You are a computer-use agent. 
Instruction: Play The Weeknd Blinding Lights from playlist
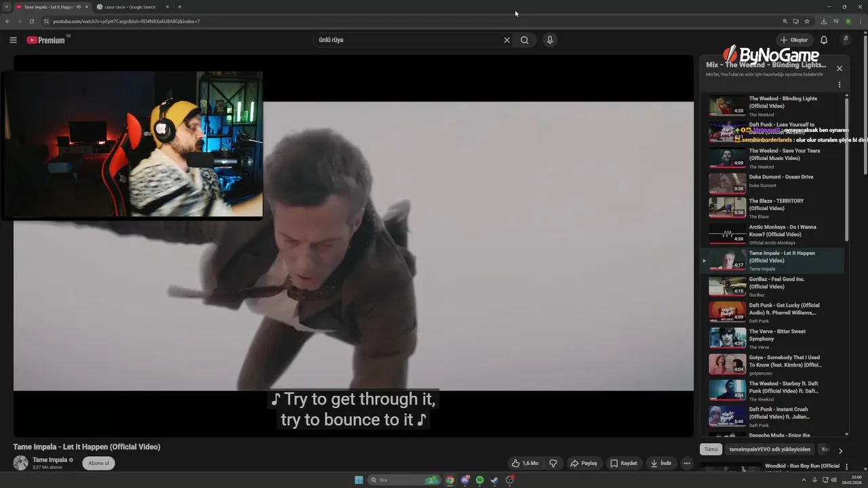tap(772, 106)
